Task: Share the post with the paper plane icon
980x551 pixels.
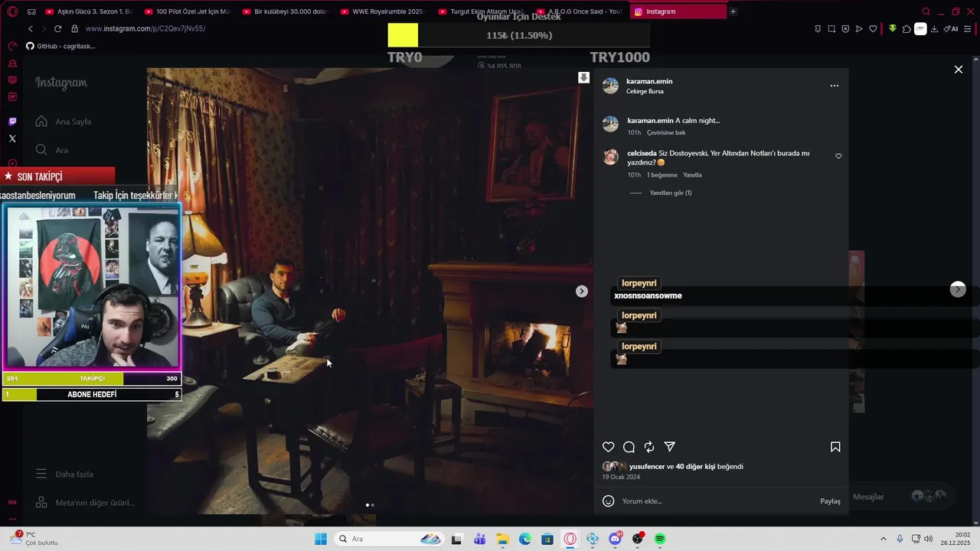Action: point(670,447)
